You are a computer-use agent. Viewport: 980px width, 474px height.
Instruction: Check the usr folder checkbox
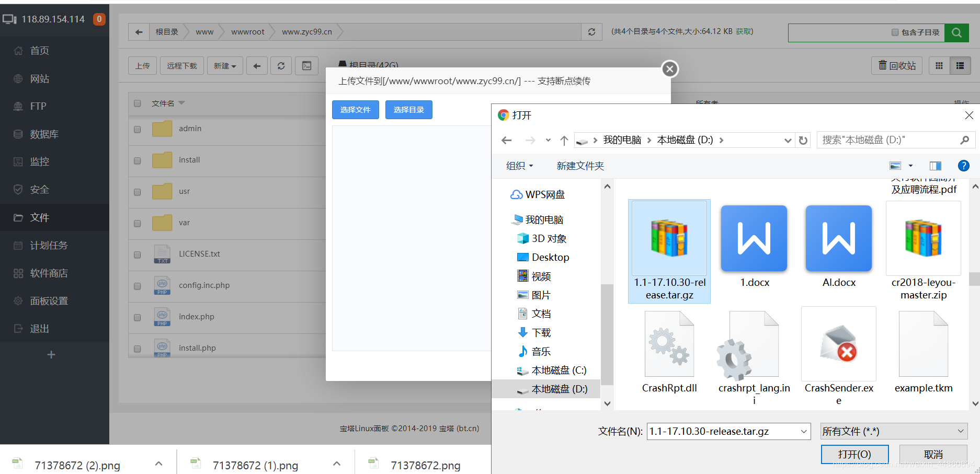pos(138,192)
